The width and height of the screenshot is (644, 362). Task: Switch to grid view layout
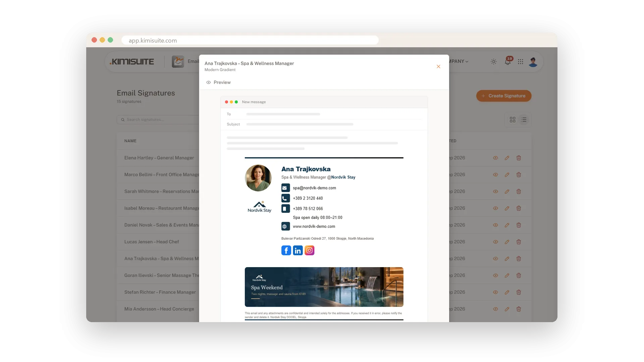coord(513,120)
